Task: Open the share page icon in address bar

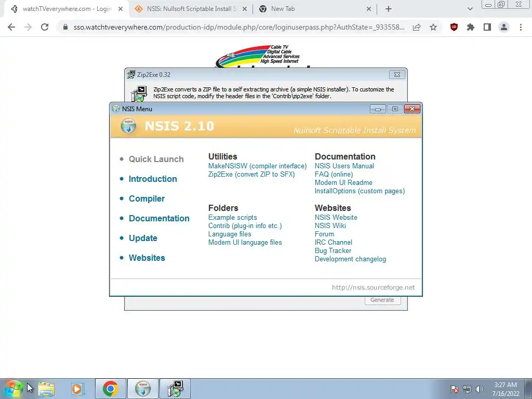Action: [417, 27]
